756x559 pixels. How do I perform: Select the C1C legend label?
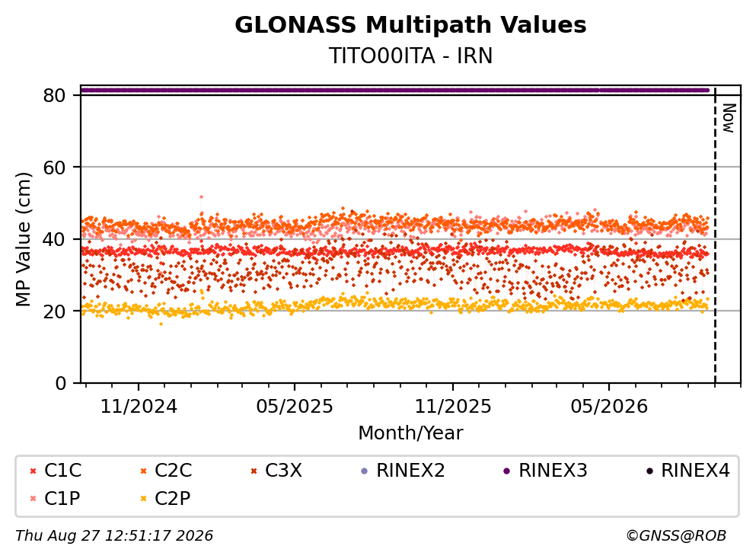tap(62, 471)
